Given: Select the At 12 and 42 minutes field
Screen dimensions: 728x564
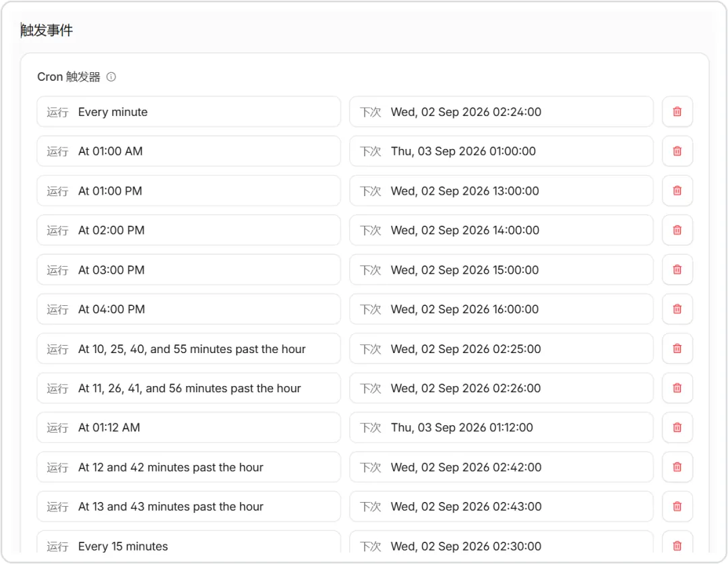Looking at the screenshot, I should (189, 467).
